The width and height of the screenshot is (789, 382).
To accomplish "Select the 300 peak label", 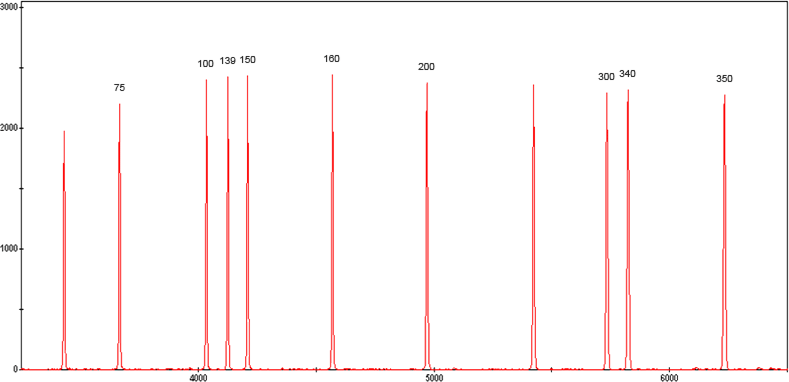I will (606, 77).
